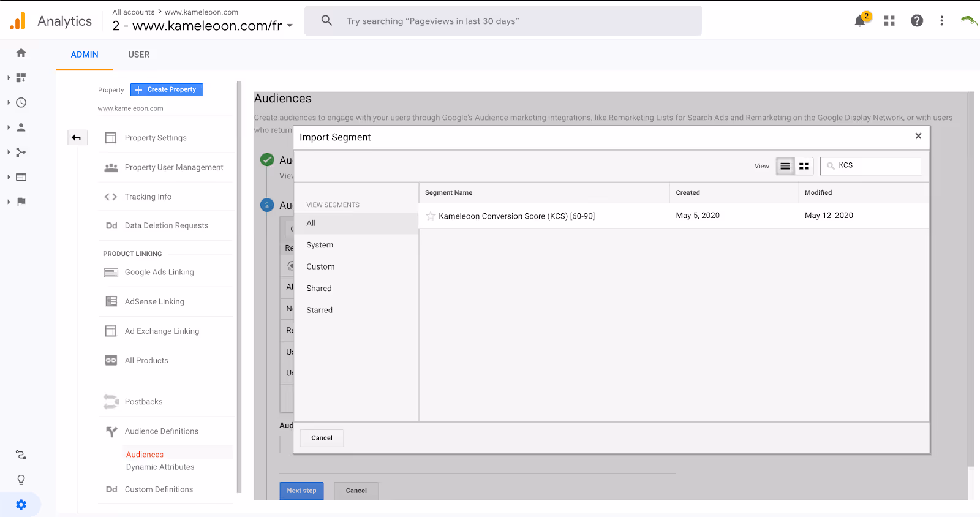Expand Customization section arrow in sidebar
980x517 pixels.
click(9, 78)
